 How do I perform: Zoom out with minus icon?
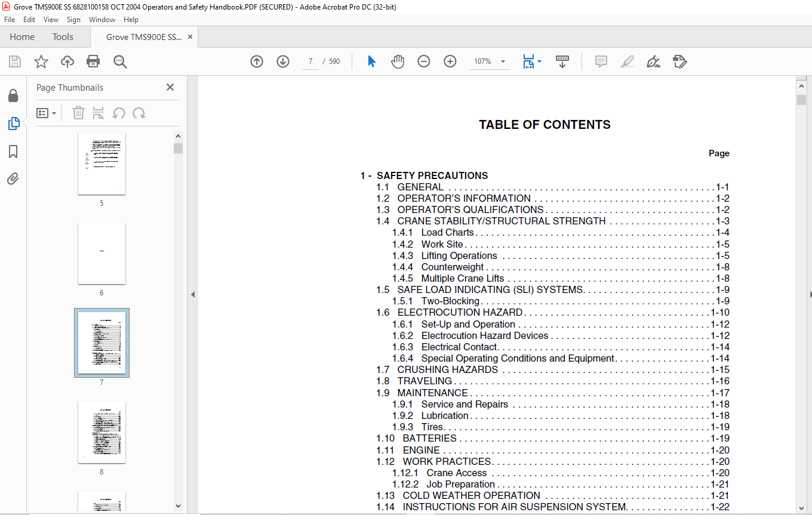click(x=424, y=61)
